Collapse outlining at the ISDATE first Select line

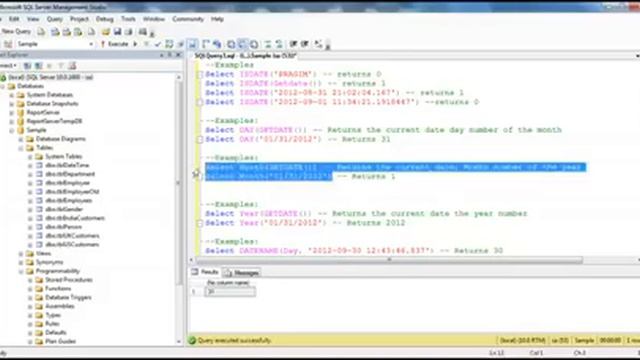pyautogui.click(x=200, y=75)
